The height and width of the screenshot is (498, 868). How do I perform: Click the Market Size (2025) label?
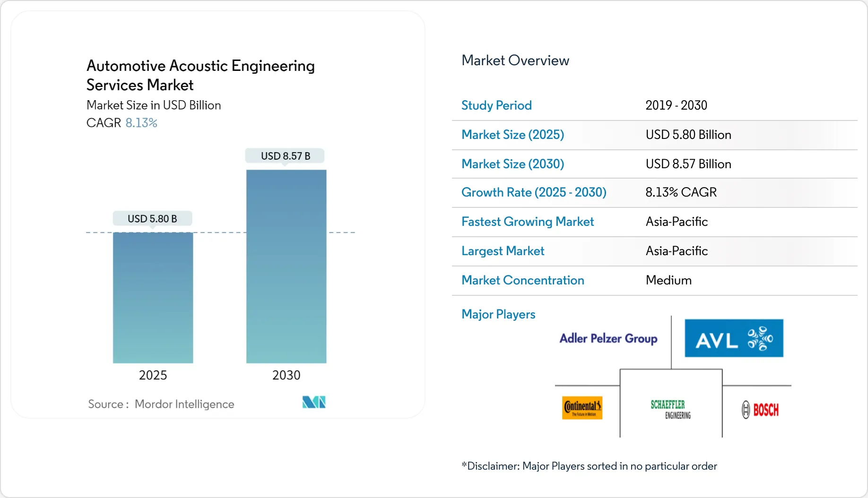coord(513,135)
